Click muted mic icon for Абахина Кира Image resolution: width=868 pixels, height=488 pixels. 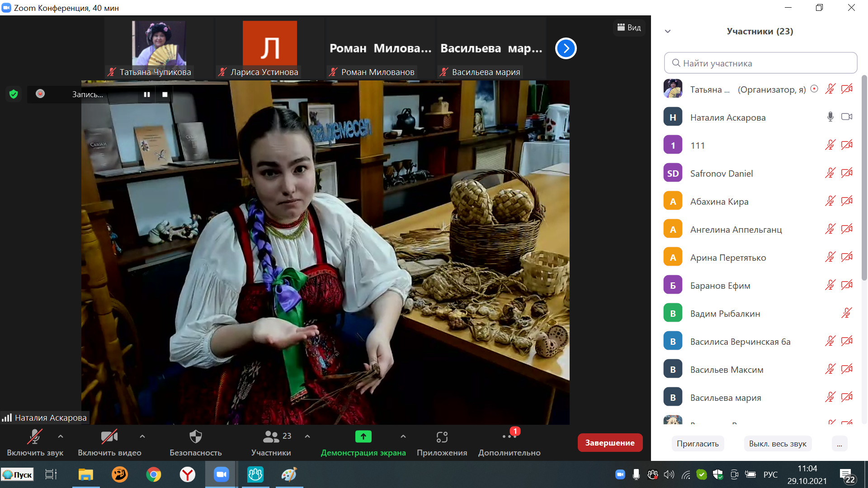tap(830, 201)
